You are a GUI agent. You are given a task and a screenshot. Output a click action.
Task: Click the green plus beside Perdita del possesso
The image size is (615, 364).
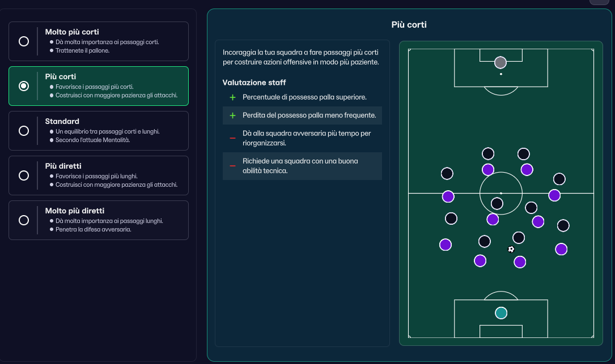pyautogui.click(x=232, y=115)
